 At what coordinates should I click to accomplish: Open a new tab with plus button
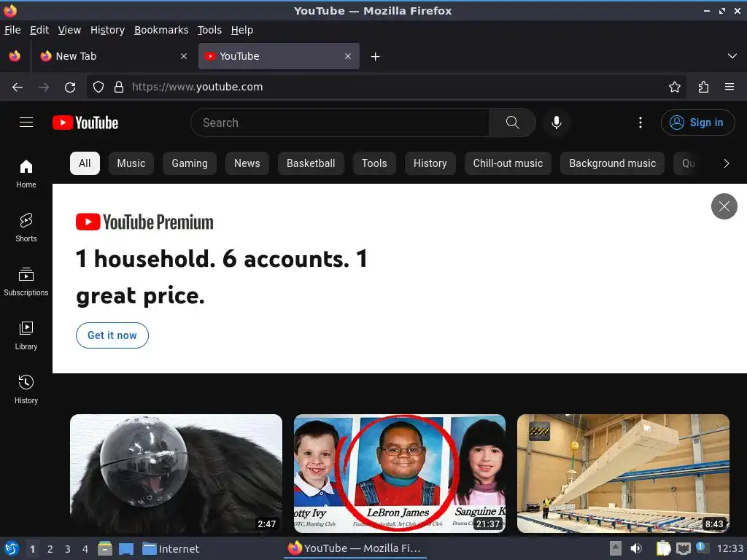[x=376, y=57]
